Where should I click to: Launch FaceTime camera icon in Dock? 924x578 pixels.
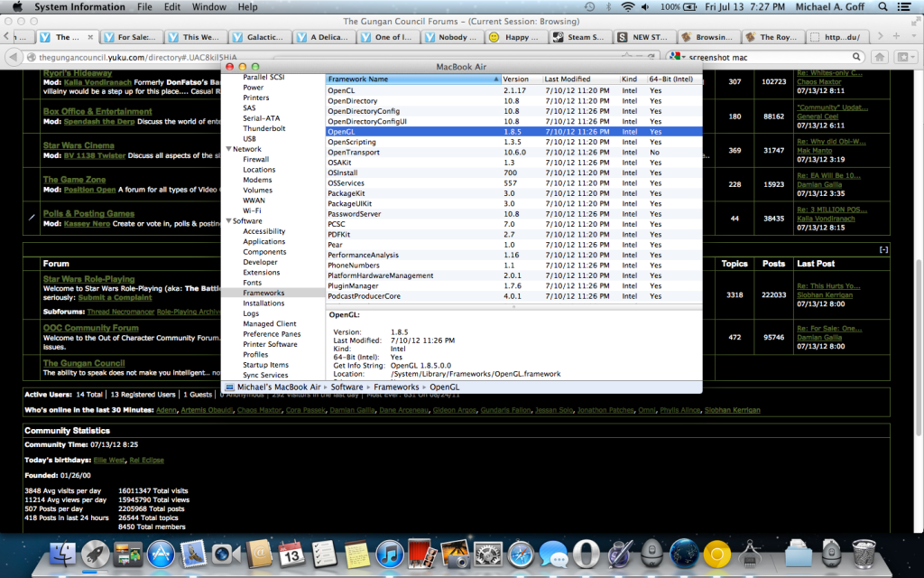click(x=226, y=555)
